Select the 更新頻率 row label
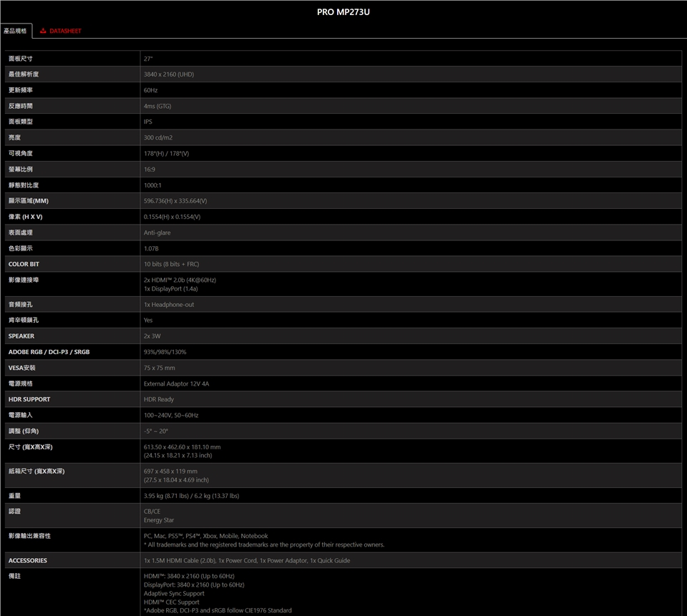The height and width of the screenshot is (616, 687). 21,90
